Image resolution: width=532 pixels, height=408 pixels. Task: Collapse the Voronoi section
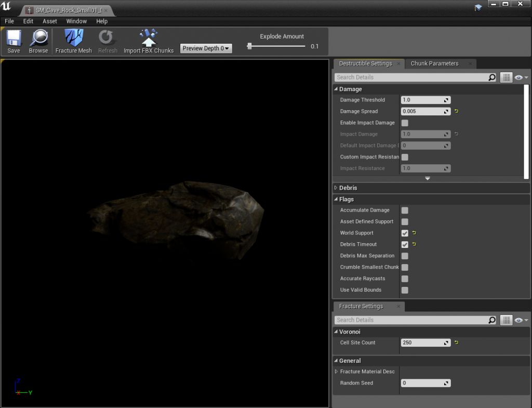click(x=336, y=332)
